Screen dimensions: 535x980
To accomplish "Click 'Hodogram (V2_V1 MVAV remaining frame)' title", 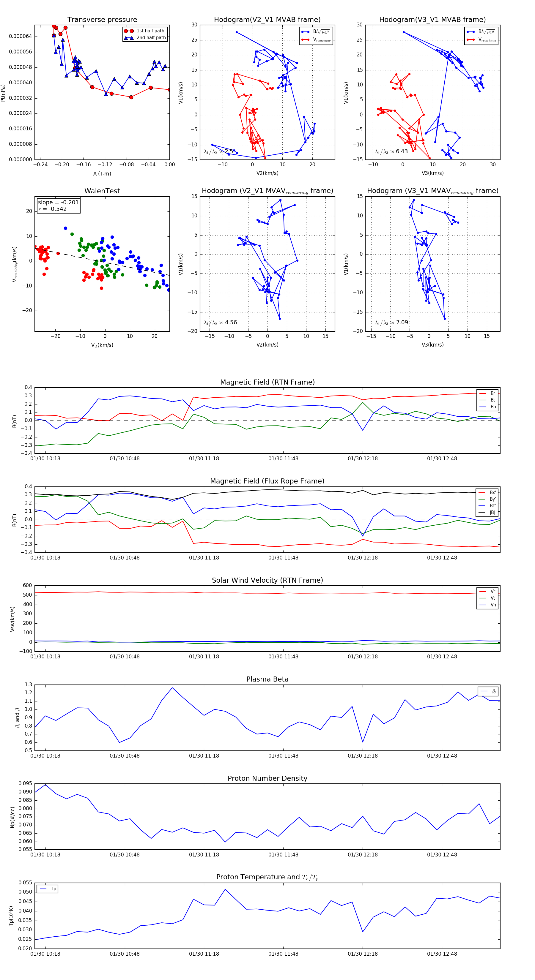I will click(267, 191).
